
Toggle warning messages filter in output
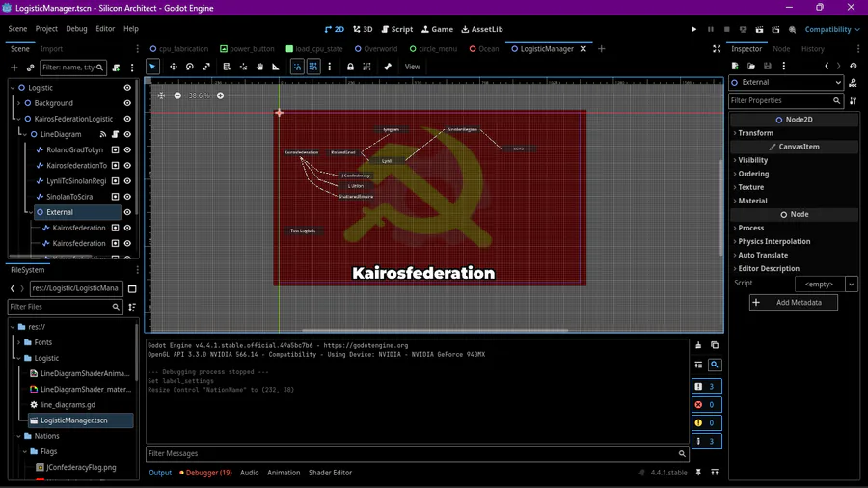[706, 422]
